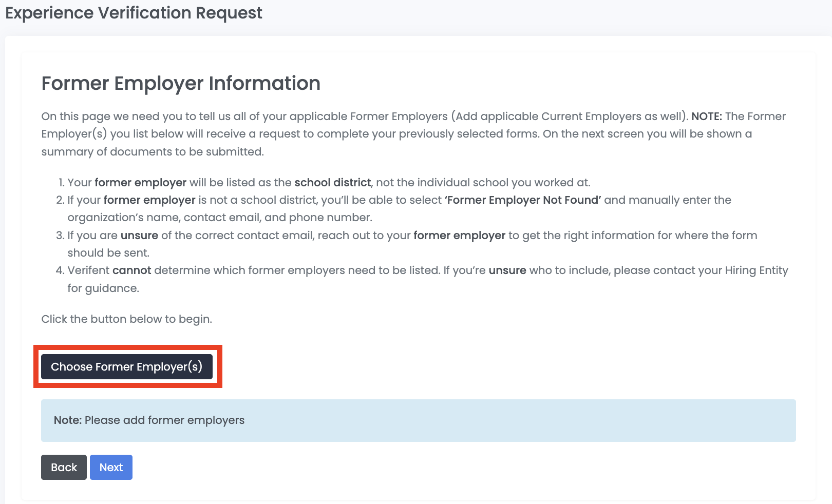832x504 pixels.
Task: Click bold 'unsure' in list item three
Action: tap(139, 236)
